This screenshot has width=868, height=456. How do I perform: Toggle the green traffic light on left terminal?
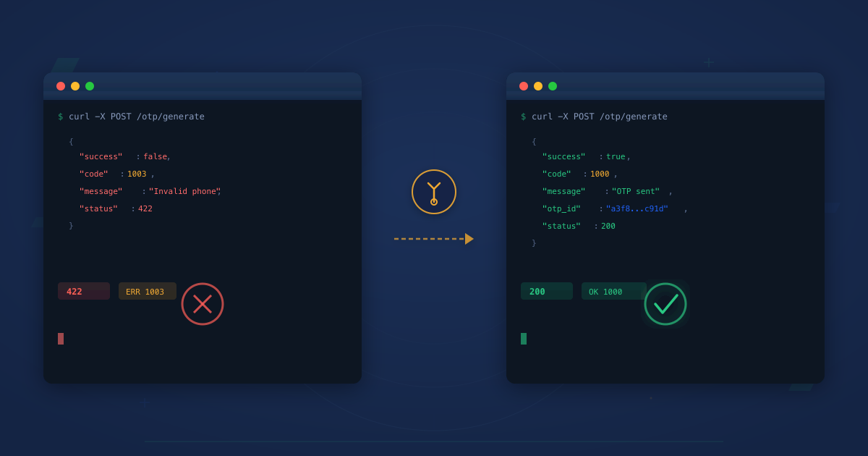(x=90, y=85)
